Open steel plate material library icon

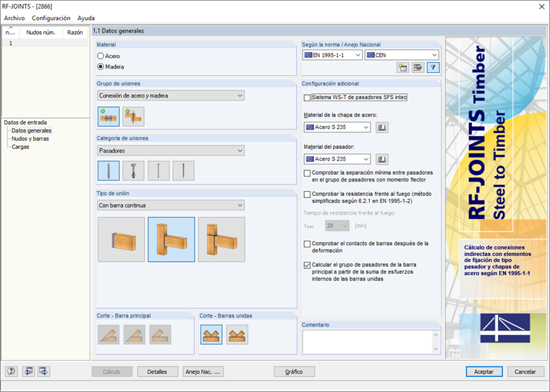point(382,127)
